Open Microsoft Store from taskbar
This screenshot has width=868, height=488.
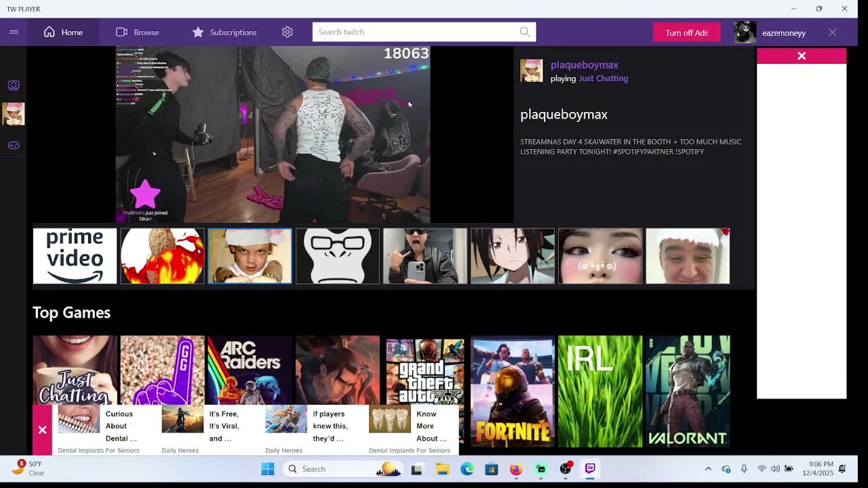click(x=492, y=469)
